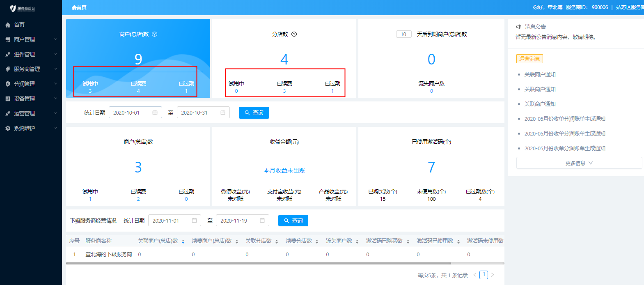This screenshot has height=285, width=644.
Task: Expand the 分润管理 menu chevron
Action: (x=55, y=84)
